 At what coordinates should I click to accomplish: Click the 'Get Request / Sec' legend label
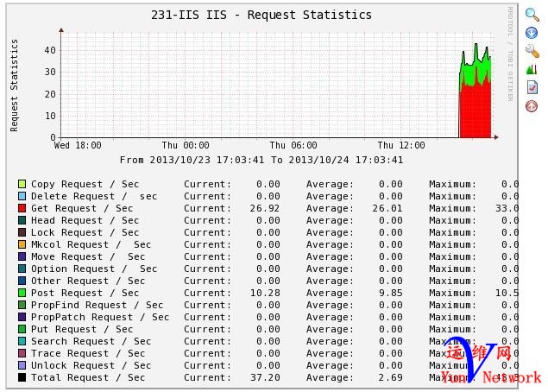(x=82, y=208)
